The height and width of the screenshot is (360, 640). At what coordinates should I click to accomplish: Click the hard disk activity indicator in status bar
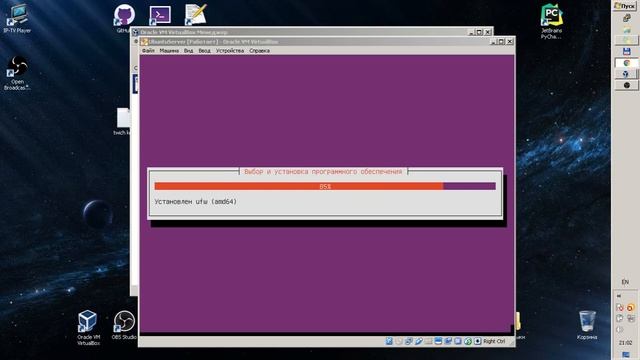(x=389, y=341)
